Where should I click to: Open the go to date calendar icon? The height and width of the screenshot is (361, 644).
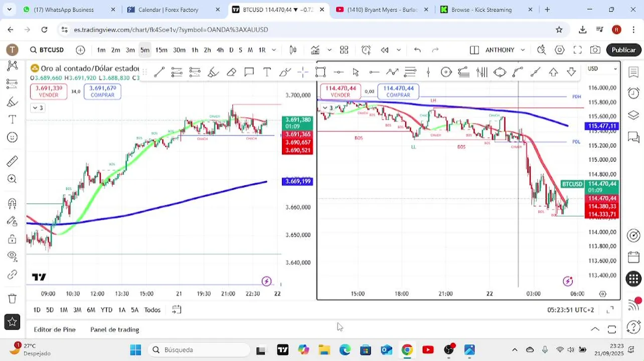[x=177, y=310]
